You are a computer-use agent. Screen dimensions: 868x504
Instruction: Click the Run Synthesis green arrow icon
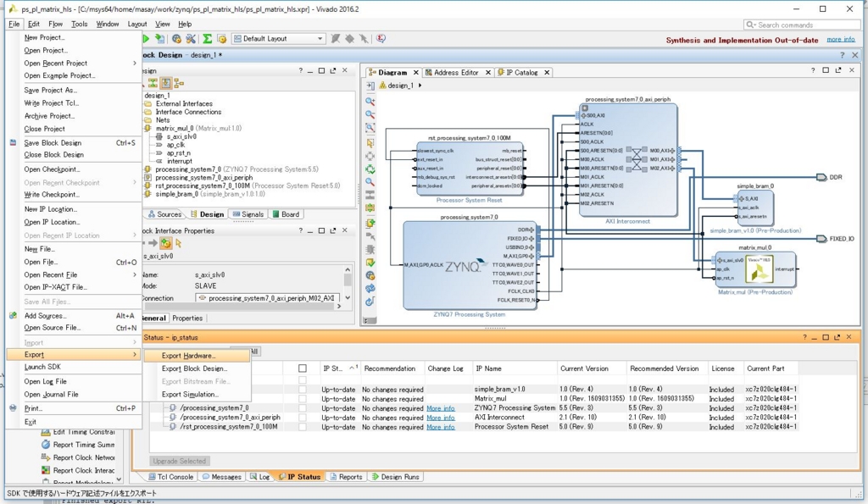[146, 39]
